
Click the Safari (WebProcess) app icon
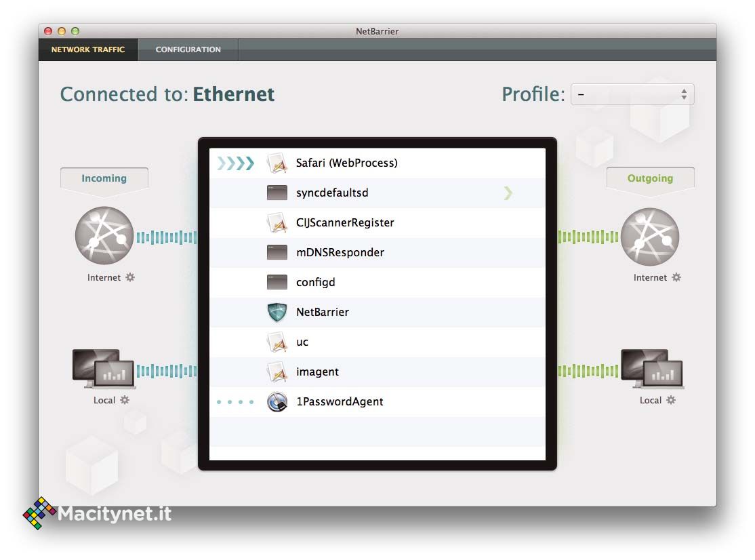pos(277,163)
